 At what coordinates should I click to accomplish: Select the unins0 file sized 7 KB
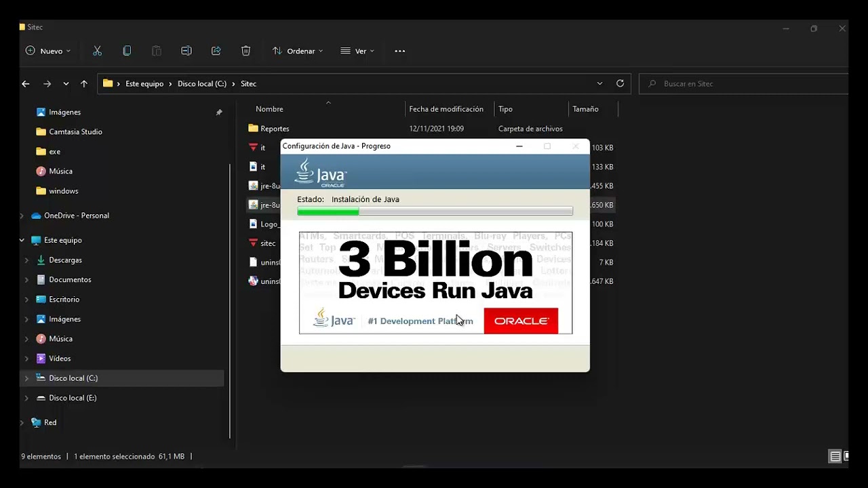(270, 262)
